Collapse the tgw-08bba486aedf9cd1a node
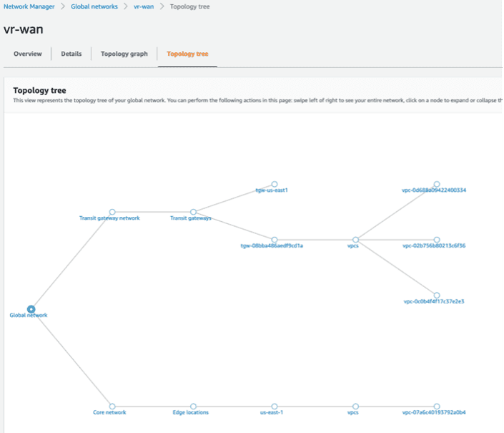The image size is (504, 433). [x=275, y=240]
